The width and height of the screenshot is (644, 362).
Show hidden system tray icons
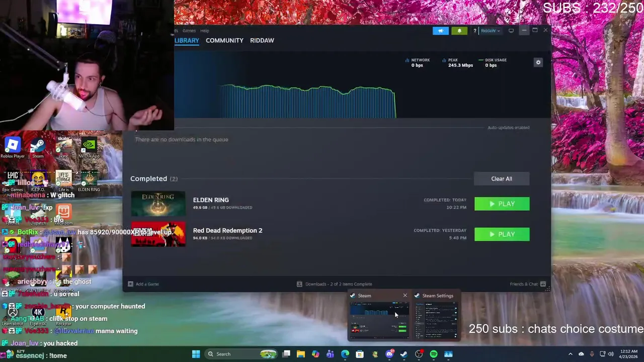tap(571, 354)
